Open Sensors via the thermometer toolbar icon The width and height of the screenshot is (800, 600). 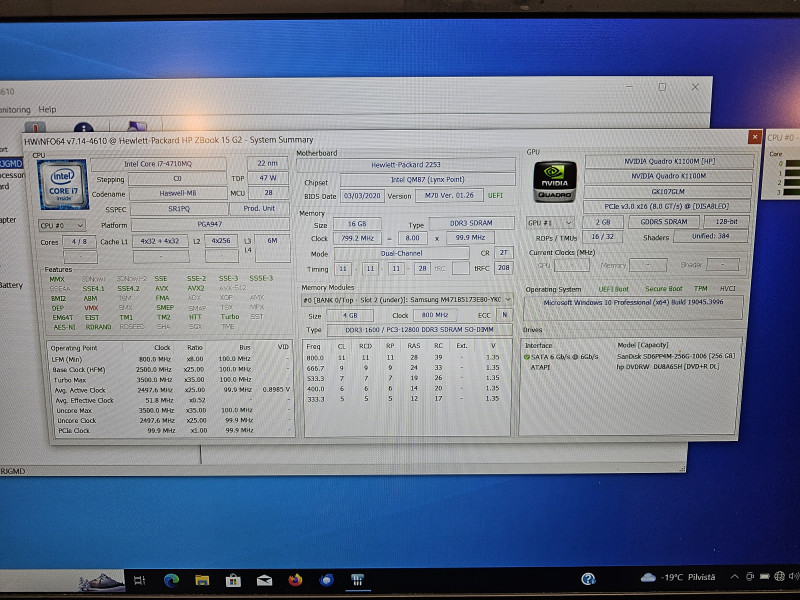[35, 127]
